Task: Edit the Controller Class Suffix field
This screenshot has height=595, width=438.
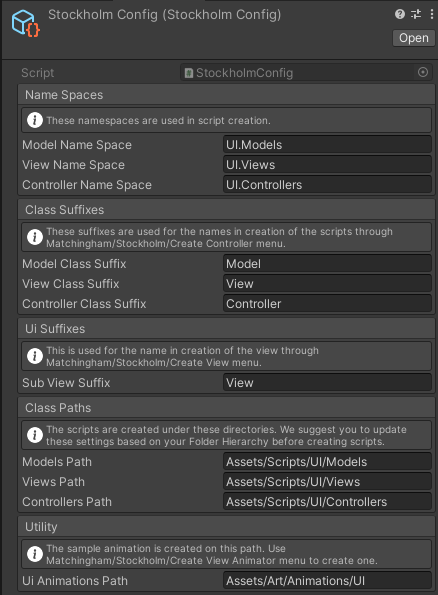Action: (x=327, y=304)
